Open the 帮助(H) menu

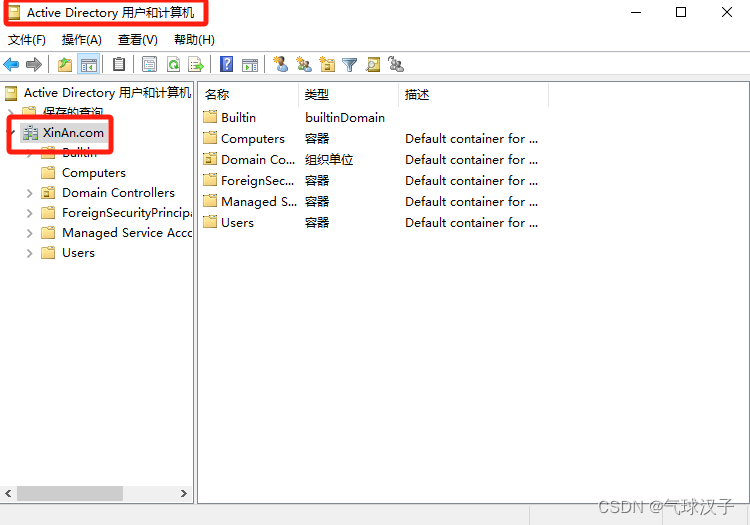pyautogui.click(x=194, y=40)
